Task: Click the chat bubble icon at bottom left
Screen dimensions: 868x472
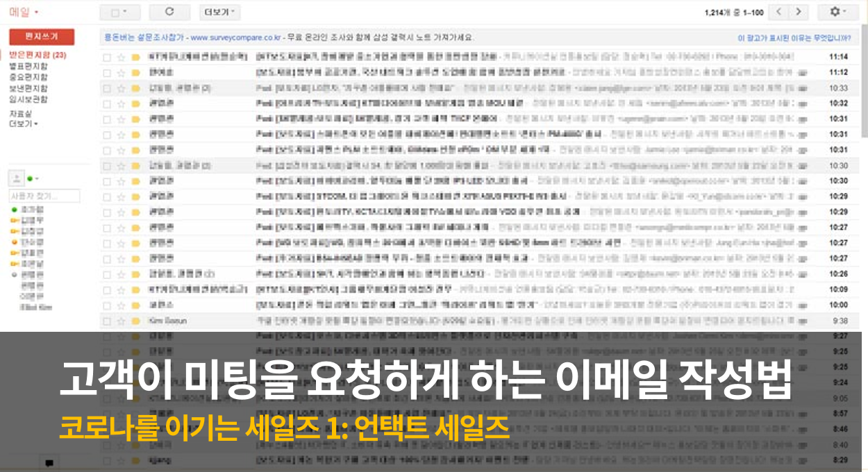Action: [x=49, y=462]
